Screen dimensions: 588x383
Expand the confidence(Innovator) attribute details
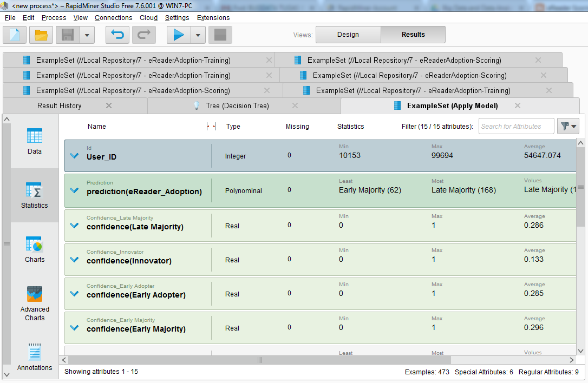[x=74, y=259]
